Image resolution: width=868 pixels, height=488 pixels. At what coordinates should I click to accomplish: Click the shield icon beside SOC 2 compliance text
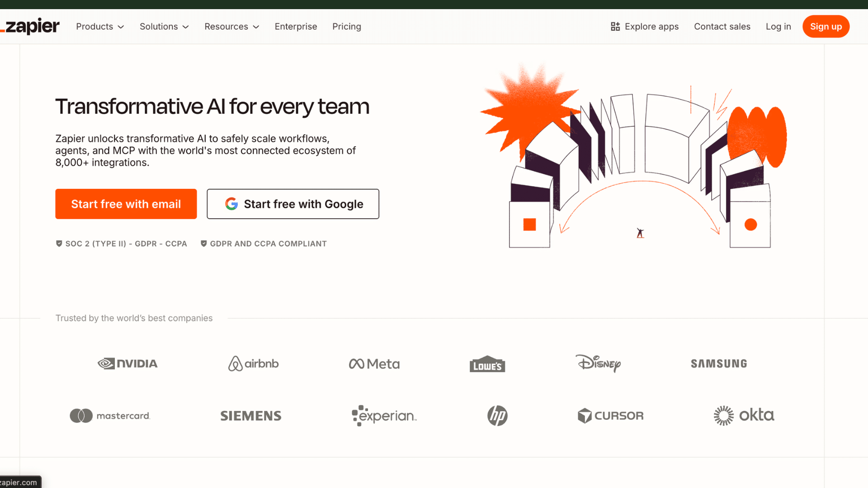coord(59,244)
